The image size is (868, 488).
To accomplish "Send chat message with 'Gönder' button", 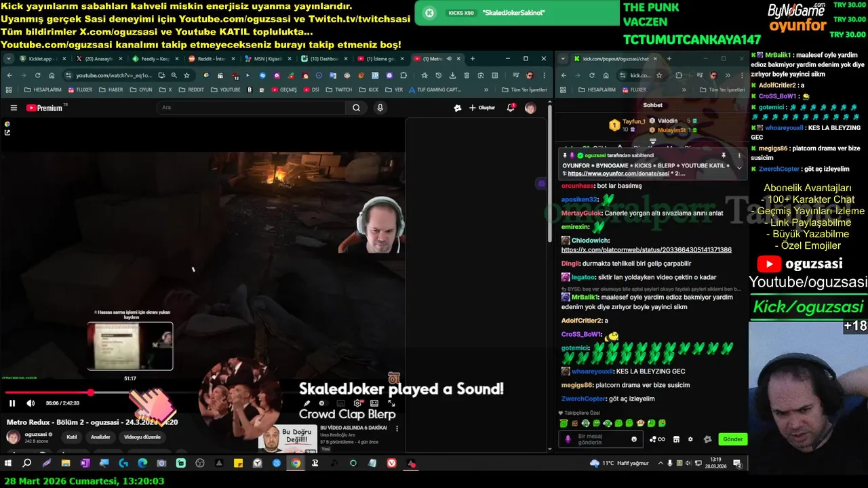I will pyautogui.click(x=733, y=439).
